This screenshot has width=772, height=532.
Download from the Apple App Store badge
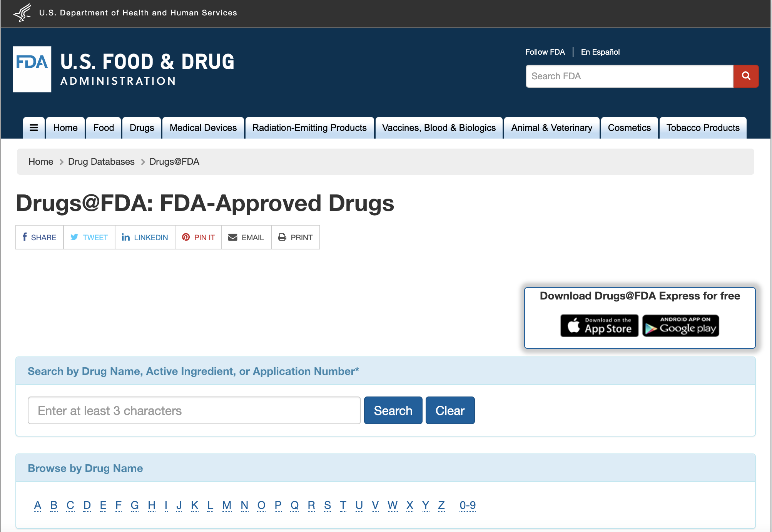pyautogui.click(x=599, y=326)
